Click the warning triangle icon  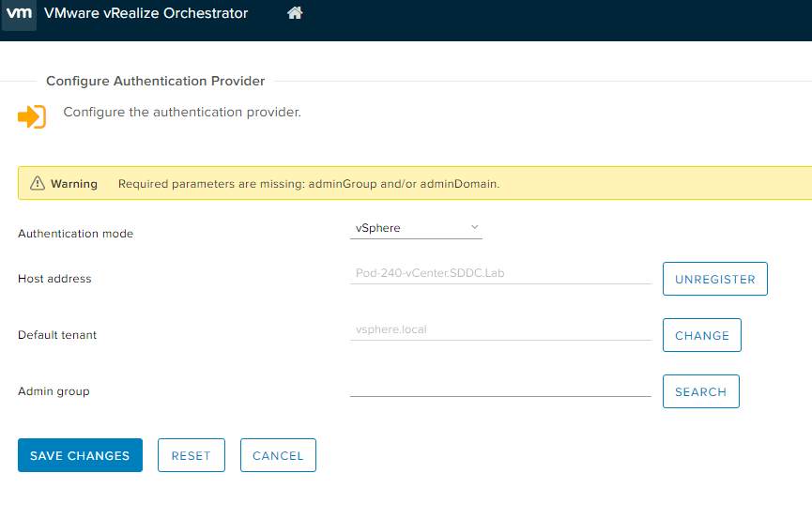click(38, 184)
